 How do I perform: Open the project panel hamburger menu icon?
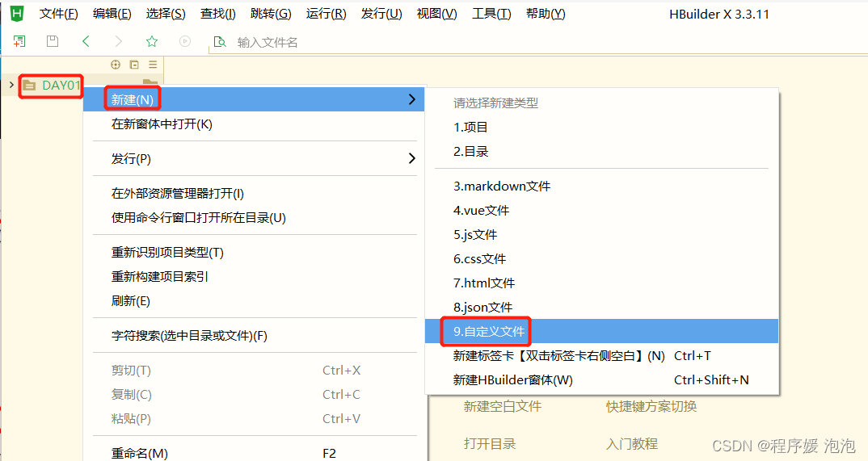click(x=153, y=65)
